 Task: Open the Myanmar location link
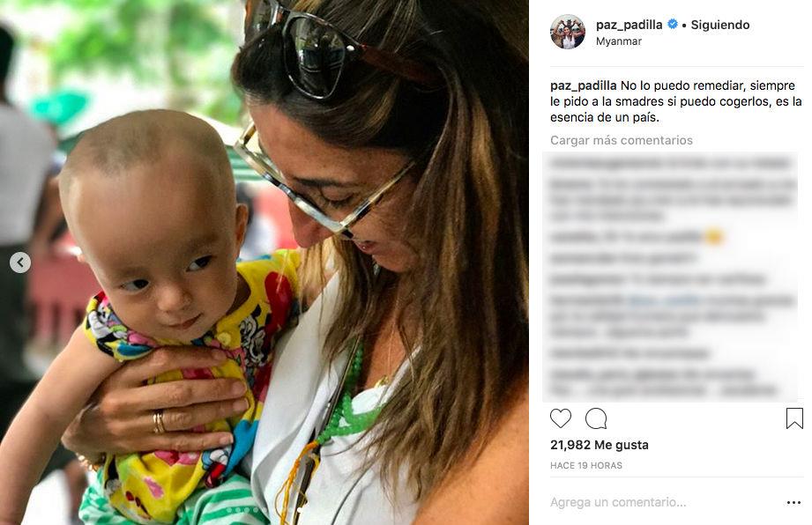618,41
